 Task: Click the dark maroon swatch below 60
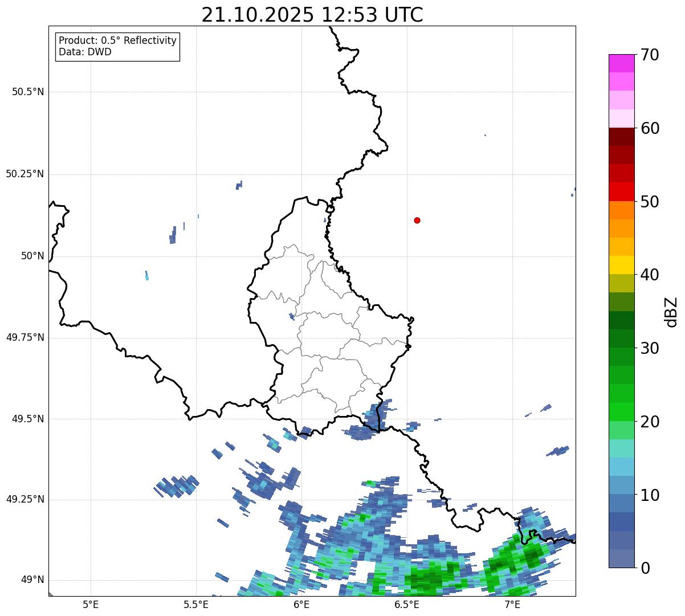[x=621, y=137]
